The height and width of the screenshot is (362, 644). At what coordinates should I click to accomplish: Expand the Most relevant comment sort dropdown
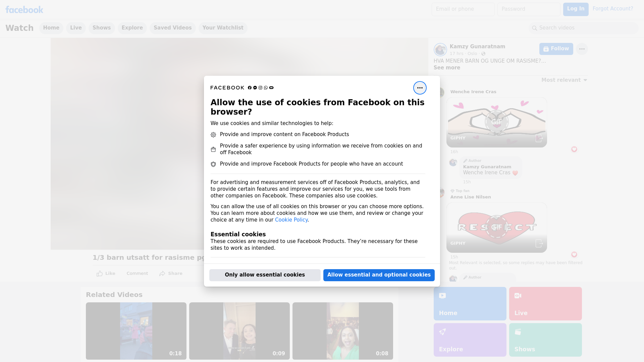click(564, 80)
